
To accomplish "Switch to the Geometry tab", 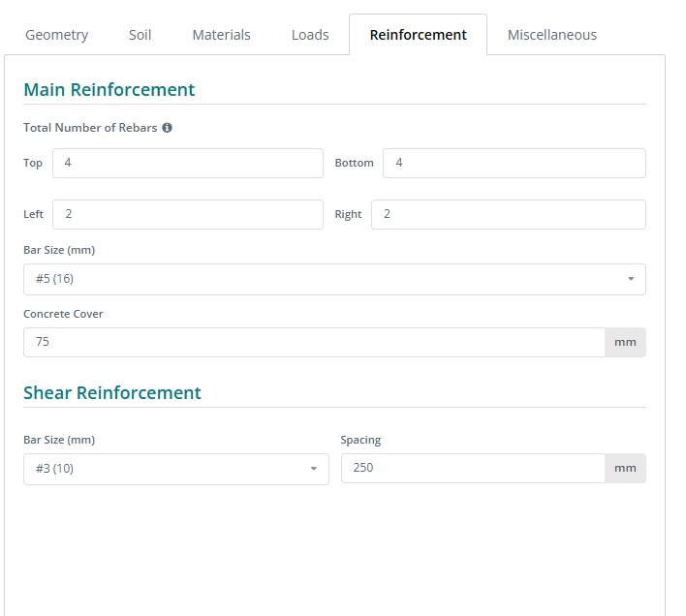I will tap(56, 35).
